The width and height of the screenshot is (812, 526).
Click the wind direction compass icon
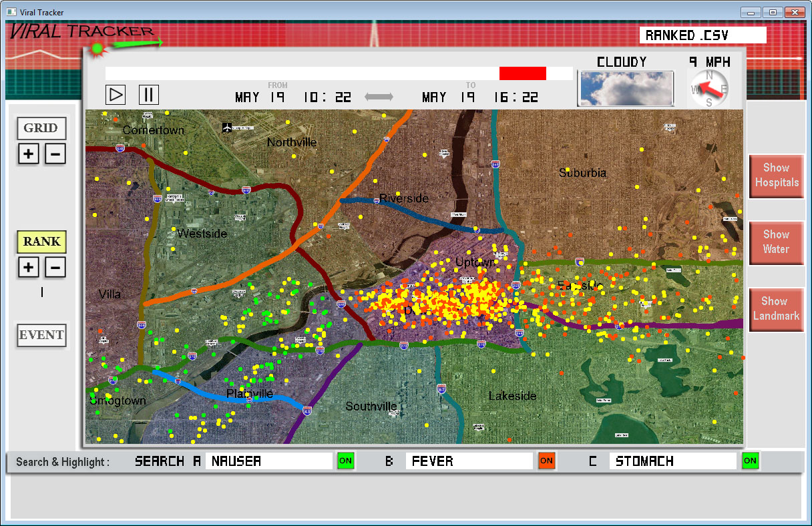click(x=708, y=88)
